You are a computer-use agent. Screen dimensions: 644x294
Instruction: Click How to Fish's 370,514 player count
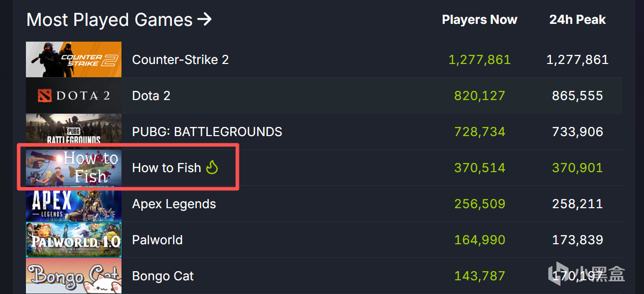tap(479, 168)
